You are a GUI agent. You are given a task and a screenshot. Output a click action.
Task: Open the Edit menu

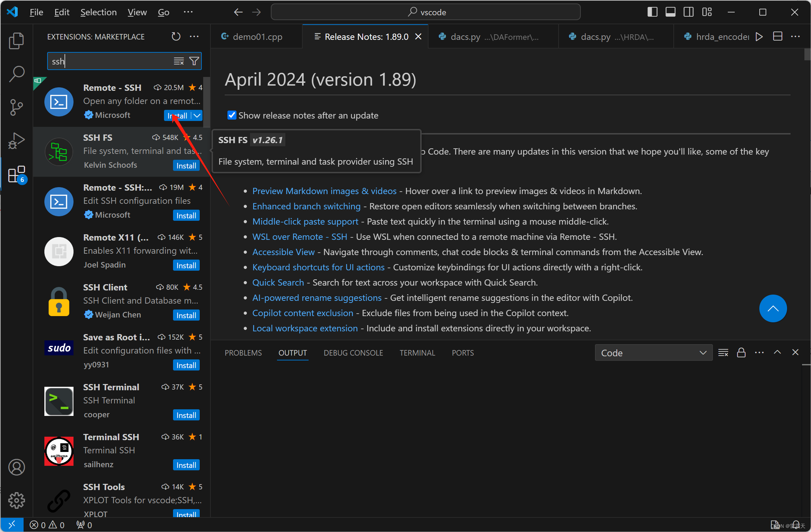point(62,12)
